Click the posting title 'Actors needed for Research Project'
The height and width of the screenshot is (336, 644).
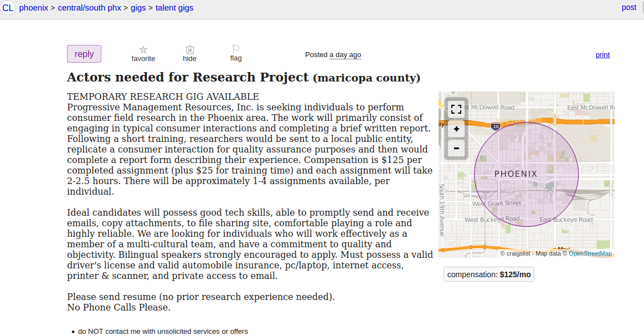click(x=188, y=77)
